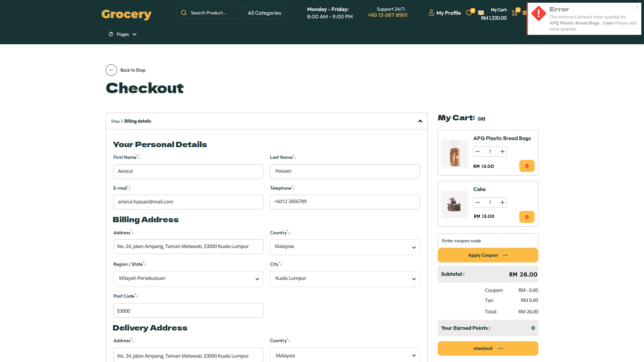Increase APQ Plastic Bread Bags quantity
The image size is (644, 362).
pyautogui.click(x=502, y=152)
